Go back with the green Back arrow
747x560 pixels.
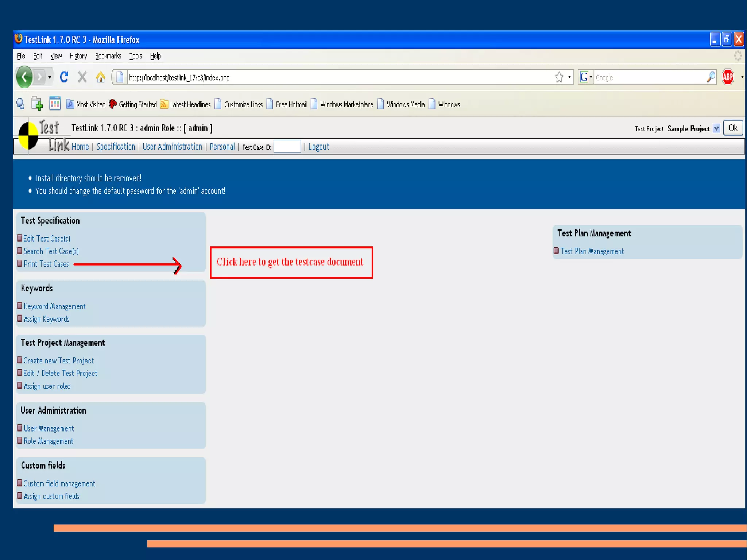(x=24, y=77)
